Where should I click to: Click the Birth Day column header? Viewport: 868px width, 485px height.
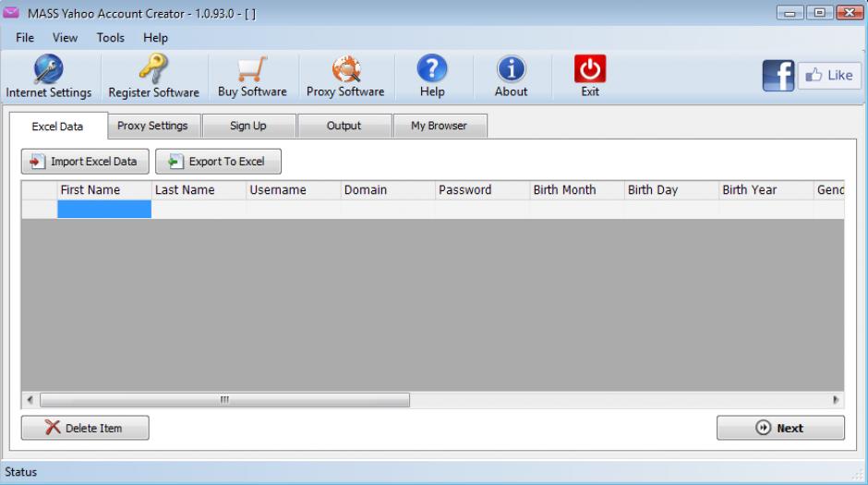coord(671,190)
